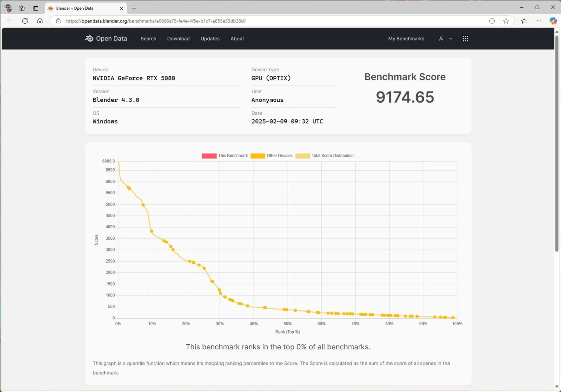The width and height of the screenshot is (561, 392).
Task: Open My Benchmarks
Action: (x=406, y=39)
